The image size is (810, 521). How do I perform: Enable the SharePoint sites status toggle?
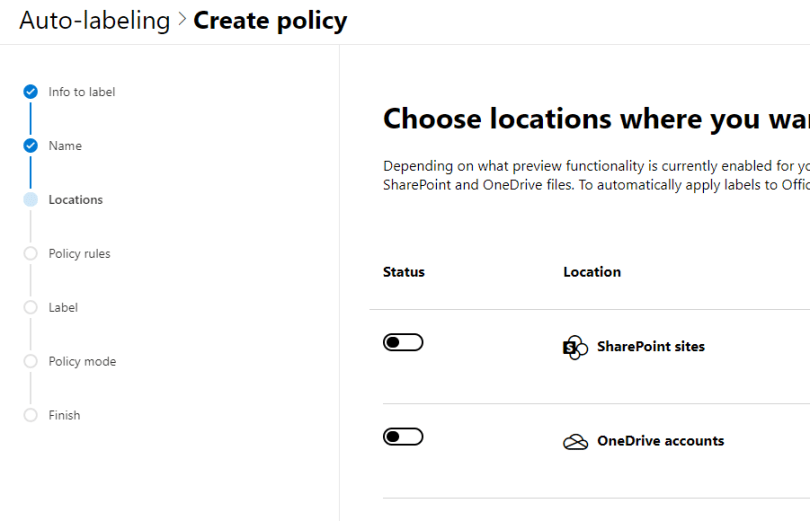403,343
